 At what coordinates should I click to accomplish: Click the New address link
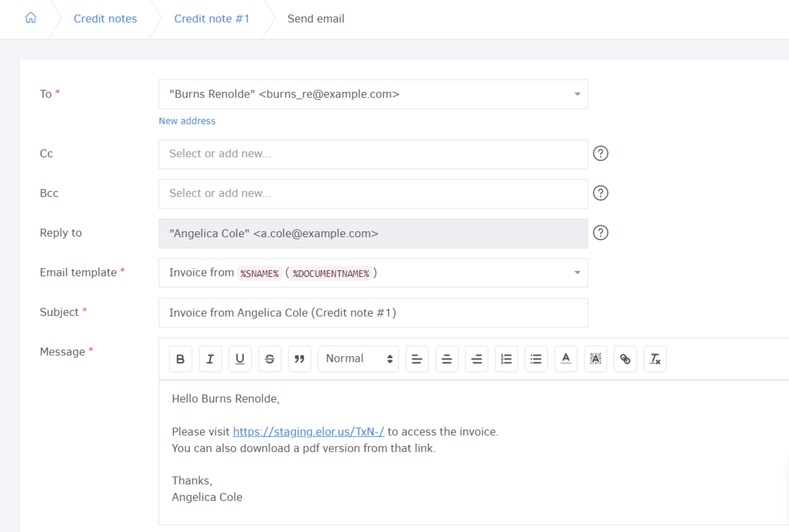point(187,121)
